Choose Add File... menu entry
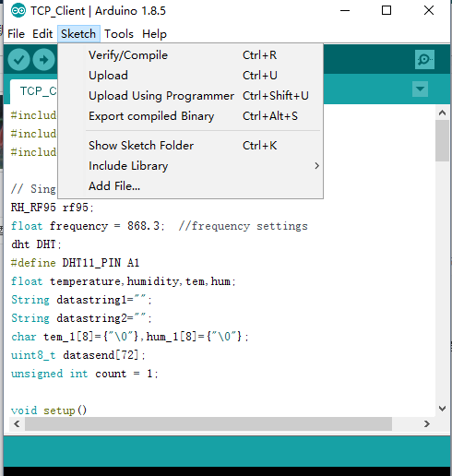The width and height of the screenshot is (452, 476). (191, 186)
